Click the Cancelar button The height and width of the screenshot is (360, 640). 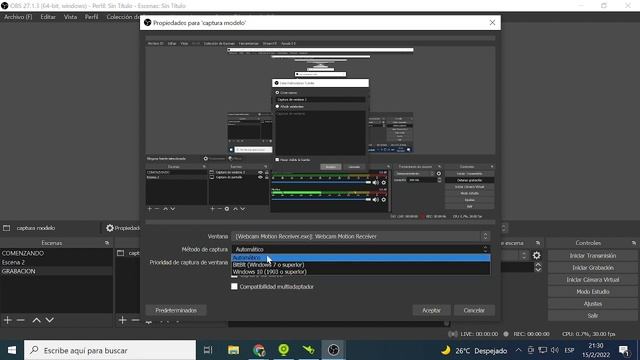point(474,310)
